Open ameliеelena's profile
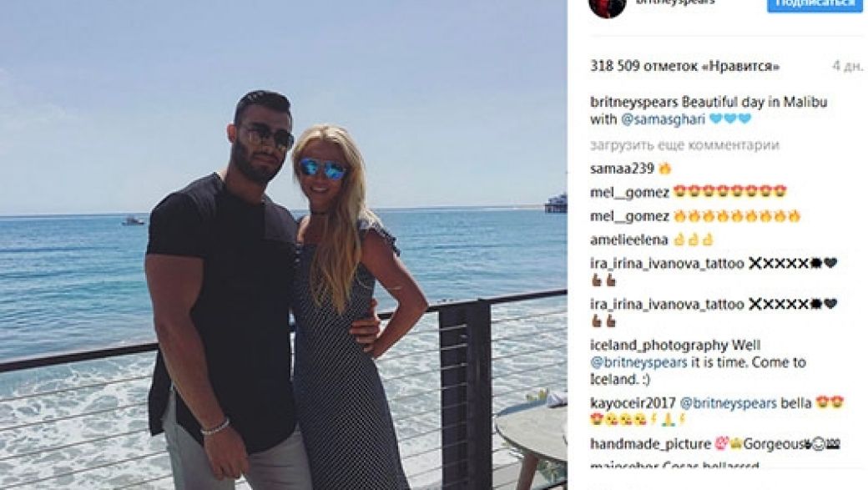This screenshot has height=490, width=868. [628, 240]
